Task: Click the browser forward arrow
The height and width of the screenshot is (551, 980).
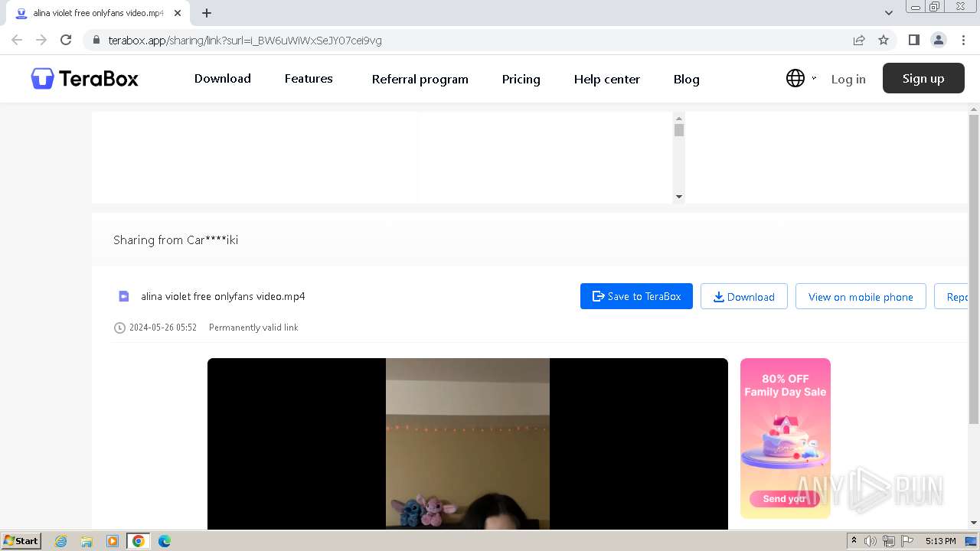Action: (41, 40)
